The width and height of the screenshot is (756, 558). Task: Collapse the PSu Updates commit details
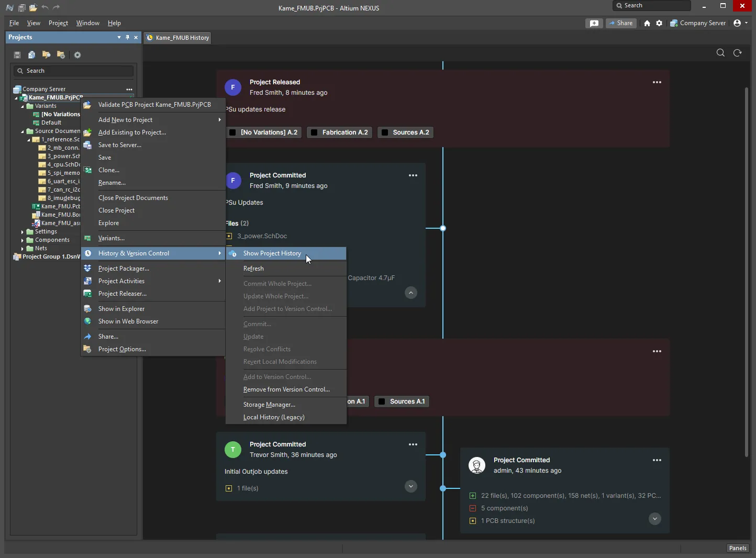click(411, 293)
